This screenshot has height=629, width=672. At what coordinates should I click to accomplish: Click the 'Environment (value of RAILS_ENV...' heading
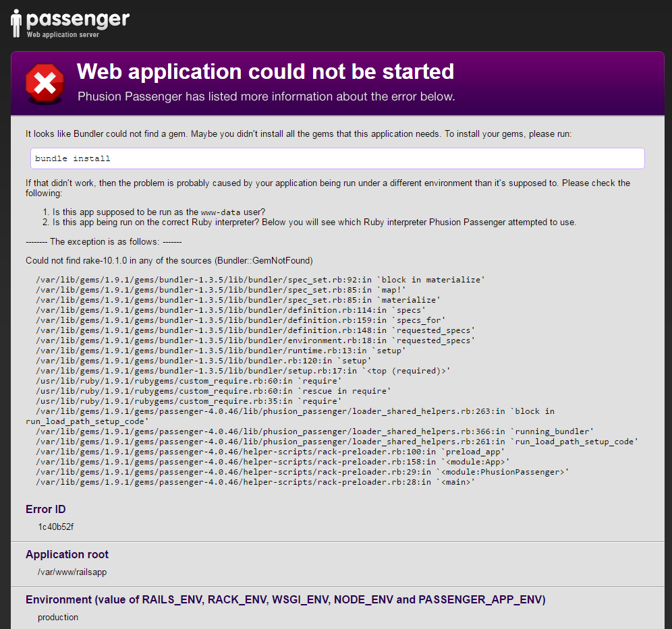[285, 599]
